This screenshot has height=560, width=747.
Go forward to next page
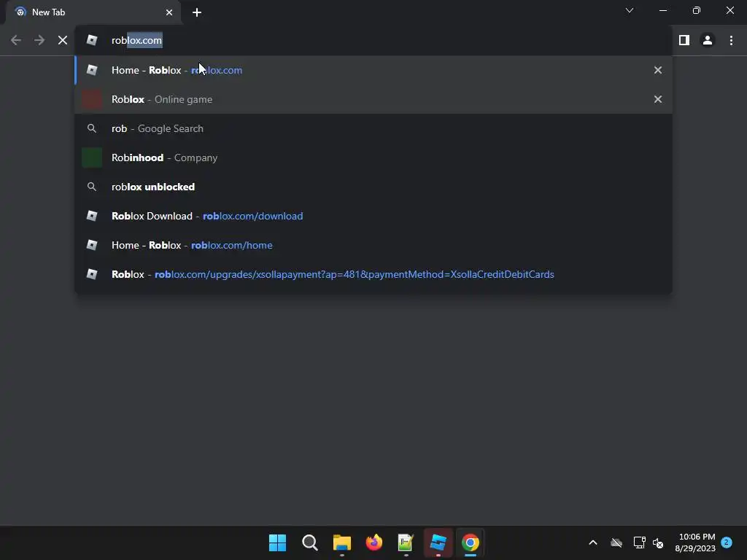pos(39,41)
